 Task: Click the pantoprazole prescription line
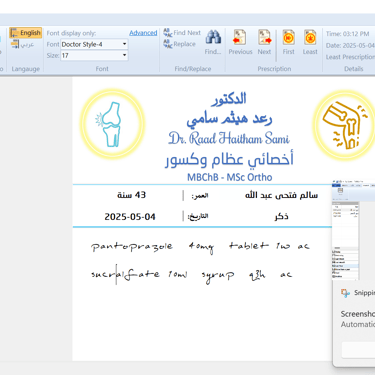tap(200, 247)
